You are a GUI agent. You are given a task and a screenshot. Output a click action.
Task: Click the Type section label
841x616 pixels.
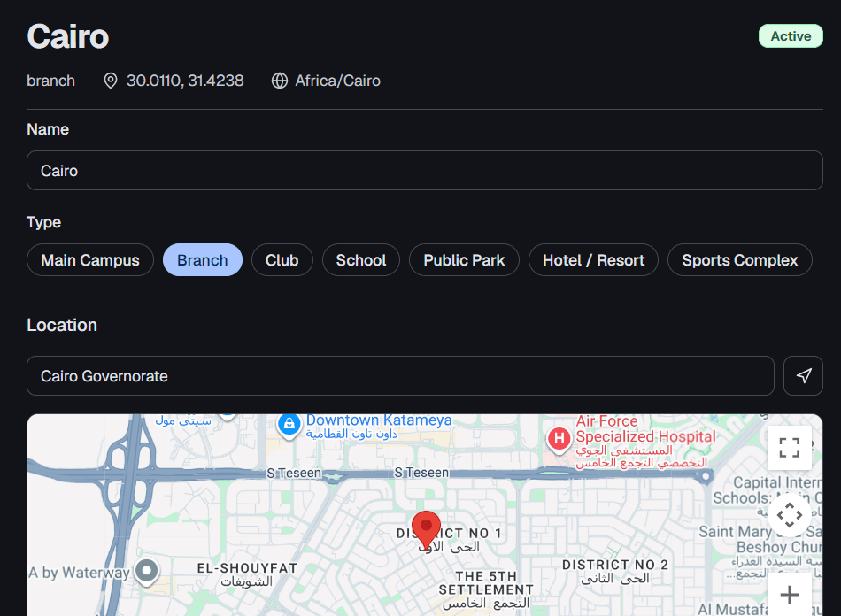44,222
